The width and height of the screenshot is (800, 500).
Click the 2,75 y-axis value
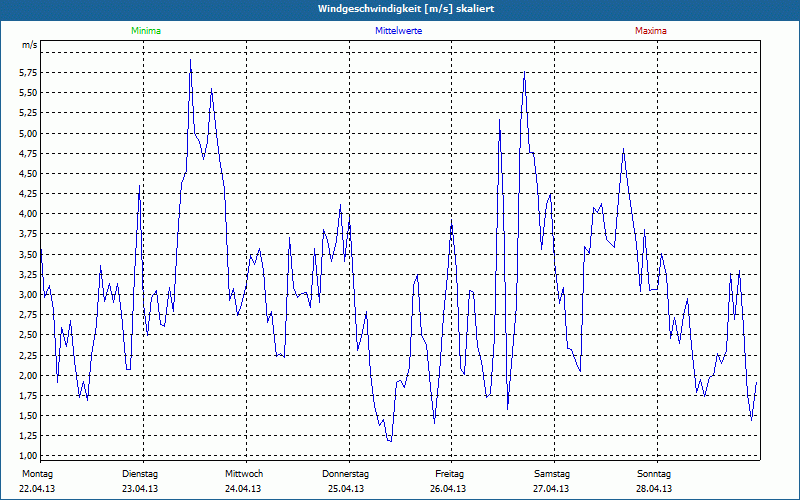28,315
